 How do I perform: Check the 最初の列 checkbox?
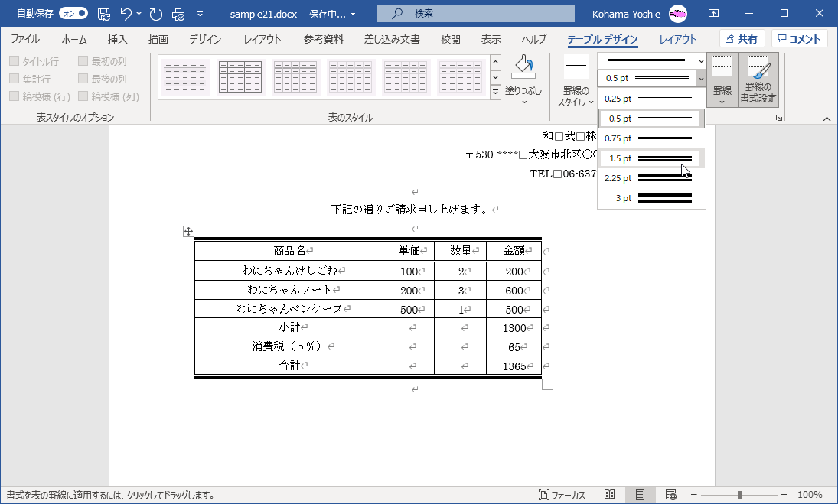coord(83,61)
